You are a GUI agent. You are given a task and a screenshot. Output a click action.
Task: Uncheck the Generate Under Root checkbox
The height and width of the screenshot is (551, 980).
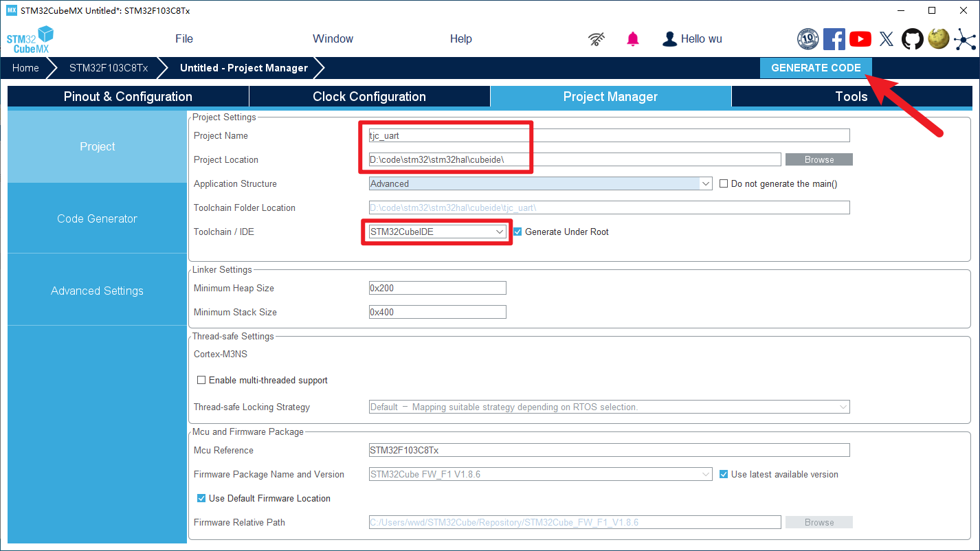coord(517,232)
